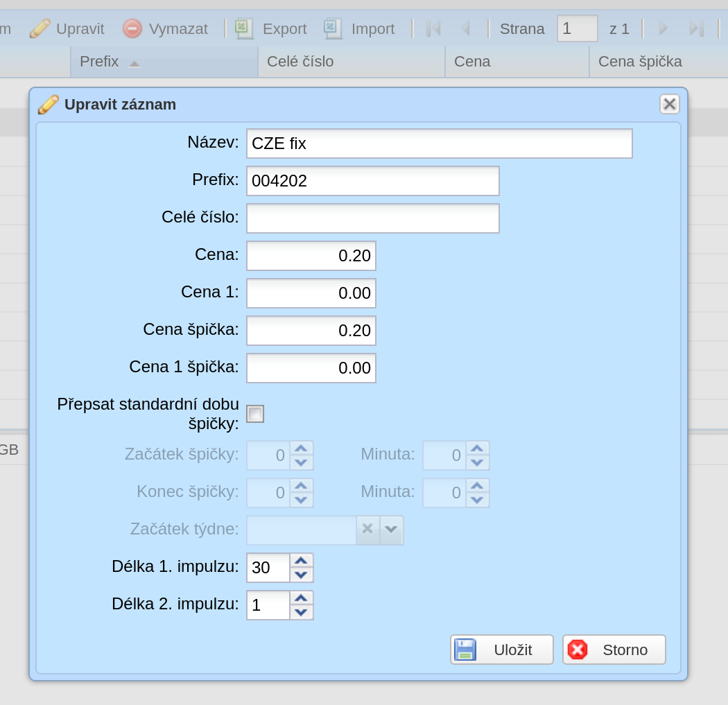Image resolution: width=728 pixels, height=705 pixels.
Task: Click the Délka 1. impulzu number field
Action: 268,568
